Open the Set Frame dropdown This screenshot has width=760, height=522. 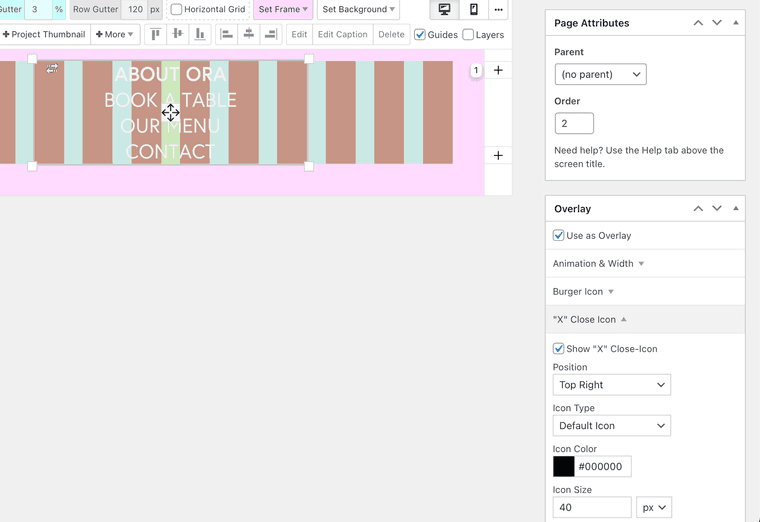[x=283, y=10]
